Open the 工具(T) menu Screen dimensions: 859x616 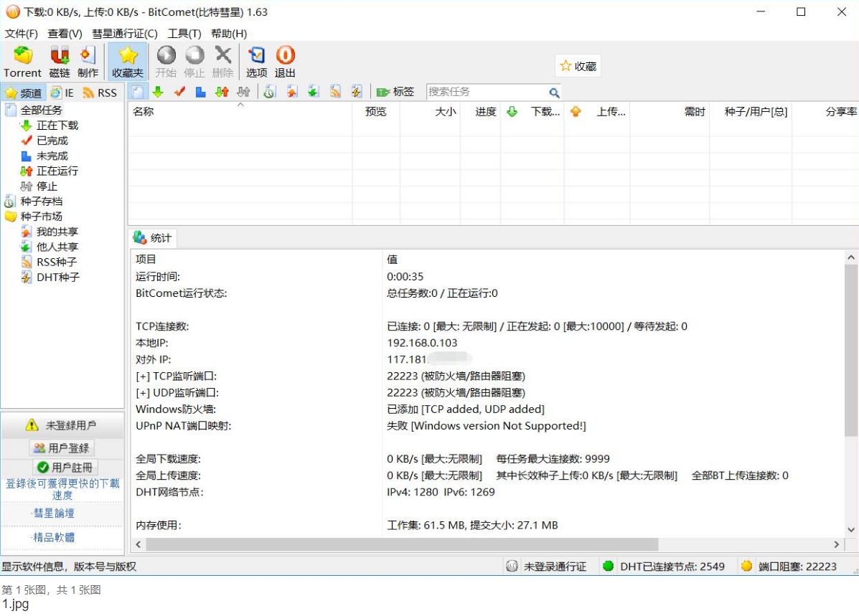pyautogui.click(x=184, y=34)
